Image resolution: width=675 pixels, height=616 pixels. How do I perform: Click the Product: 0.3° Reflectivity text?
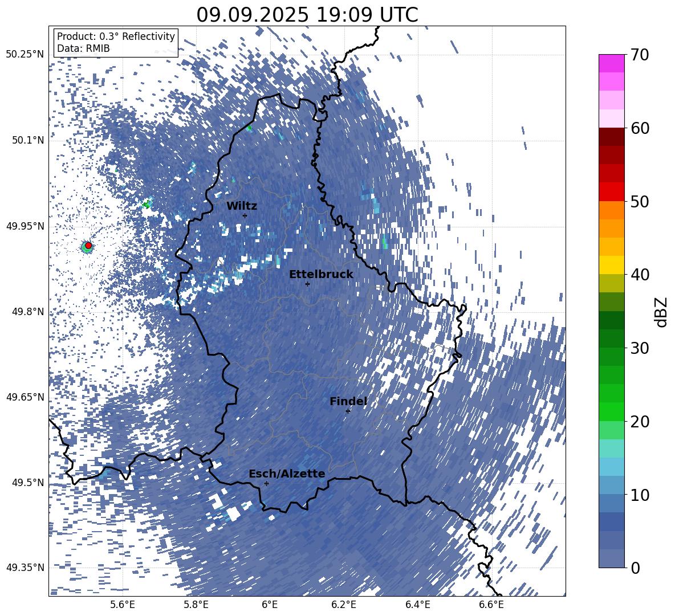coord(116,36)
